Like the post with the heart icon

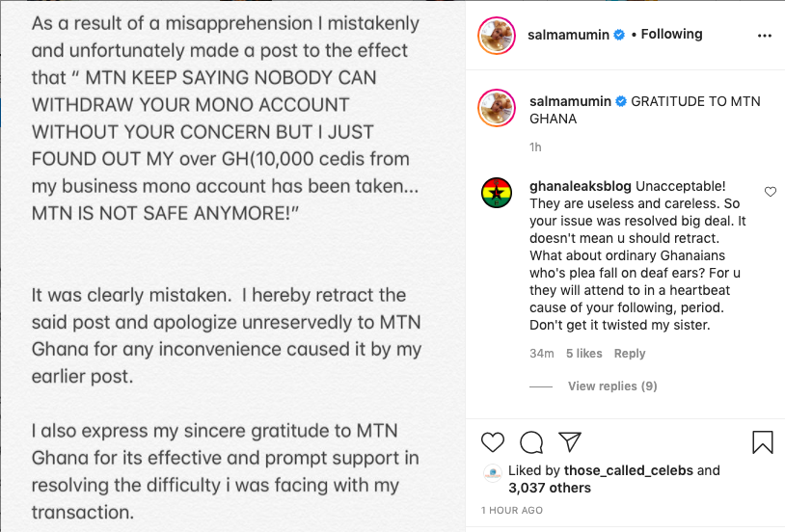pos(493,442)
